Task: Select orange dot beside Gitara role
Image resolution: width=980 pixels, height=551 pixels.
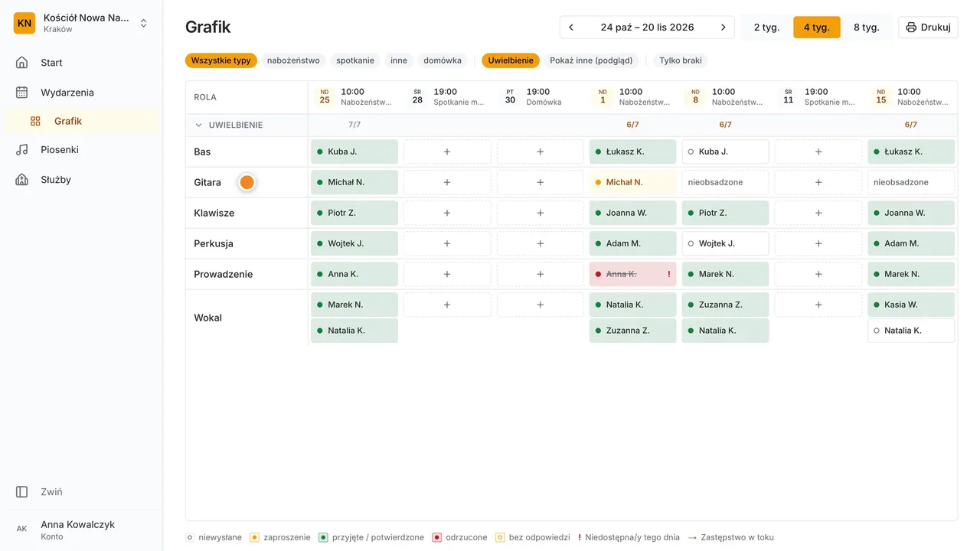Action: click(247, 182)
